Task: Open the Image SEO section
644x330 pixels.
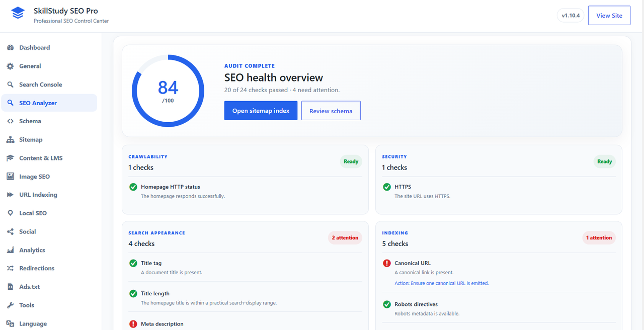Action: click(x=49, y=177)
